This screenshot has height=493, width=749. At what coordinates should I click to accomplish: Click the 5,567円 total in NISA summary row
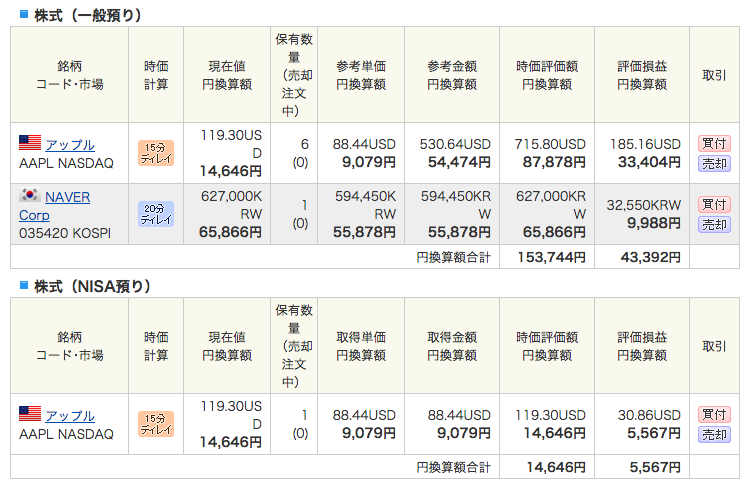click(655, 467)
